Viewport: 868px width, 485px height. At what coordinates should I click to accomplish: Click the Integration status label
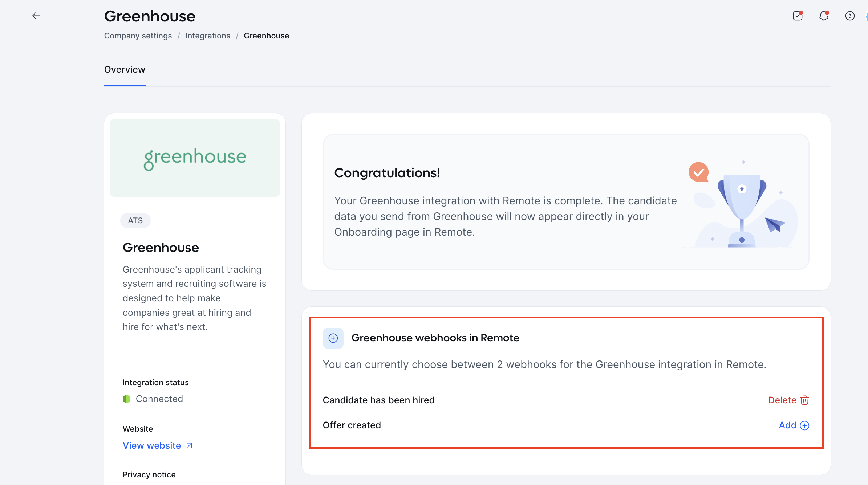(x=155, y=383)
